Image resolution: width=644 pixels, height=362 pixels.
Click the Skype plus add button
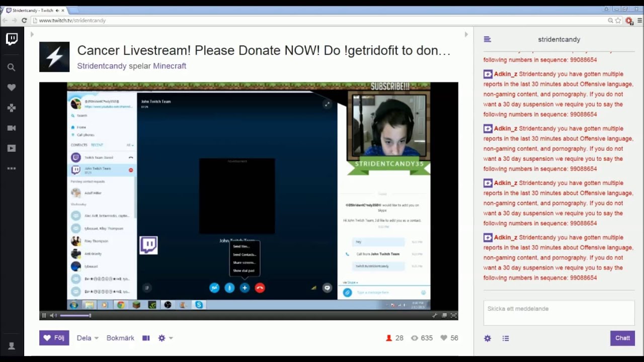pos(245,288)
